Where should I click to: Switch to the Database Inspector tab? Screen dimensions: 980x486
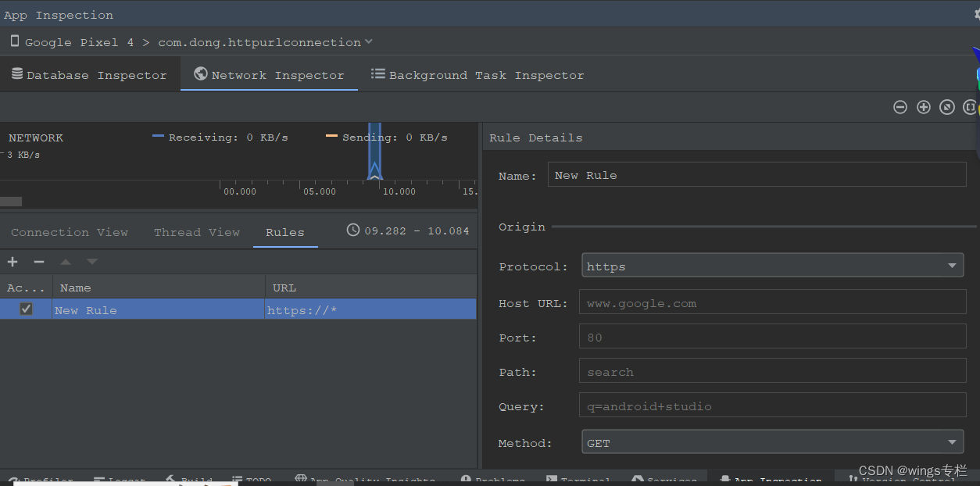pyautogui.click(x=90, y=75)
